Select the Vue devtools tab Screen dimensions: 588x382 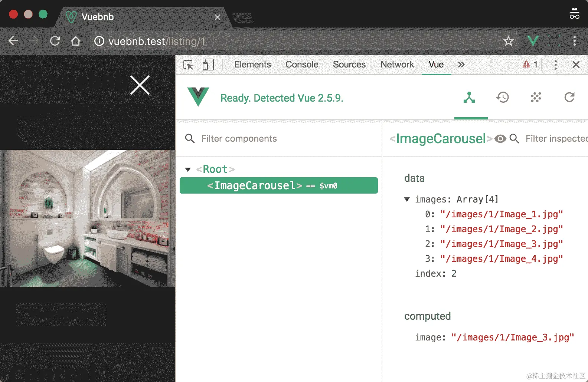436,65
